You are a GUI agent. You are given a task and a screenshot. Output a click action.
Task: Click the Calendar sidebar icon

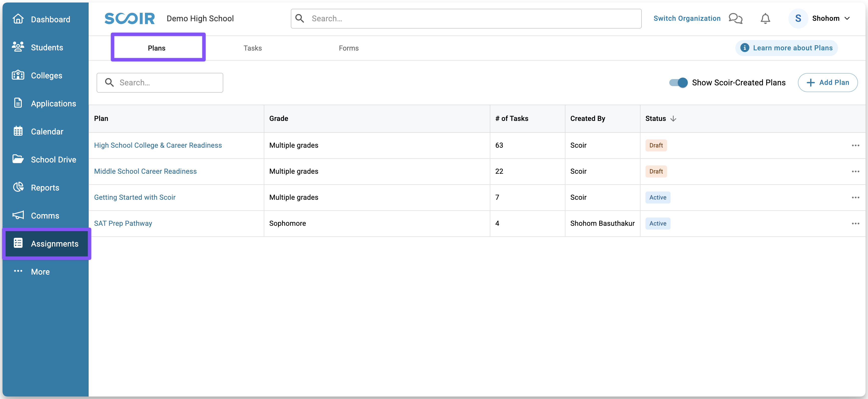pyautogui.click(x=18, y=131)
